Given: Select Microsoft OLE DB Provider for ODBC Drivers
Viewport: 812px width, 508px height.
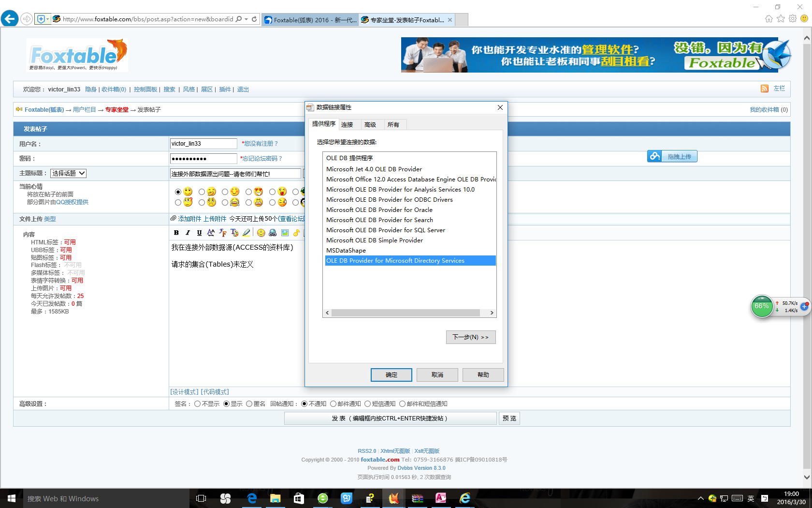Looking at the screenshot, I should pyautogui.click(x=390, y=200).
